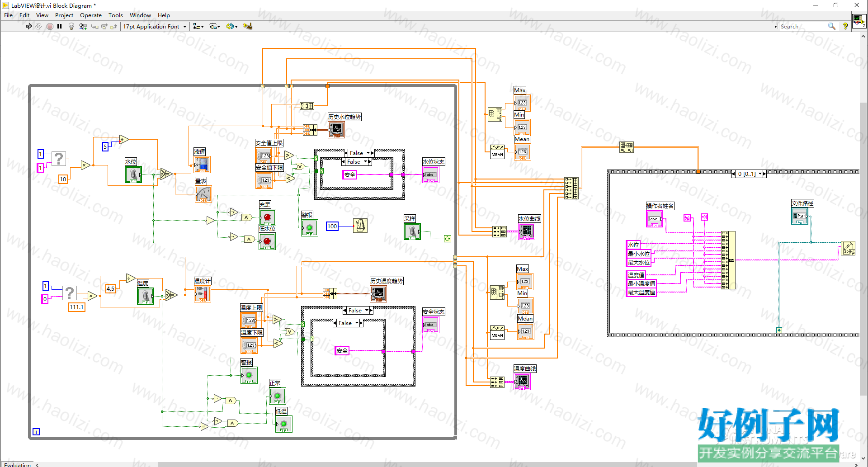Image resolution: width=868 pixels, height=467 pixels.
Task: Select the 历史水位趋势 chart terminal
Action: [336, 130]
